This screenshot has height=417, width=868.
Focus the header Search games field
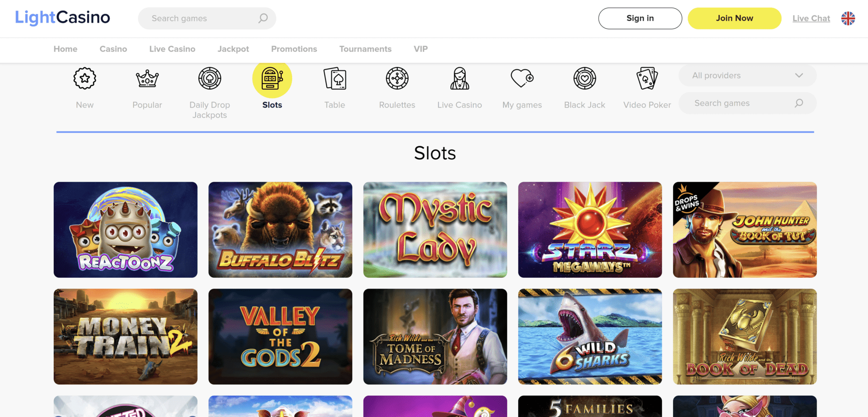(x=207, y=19)
